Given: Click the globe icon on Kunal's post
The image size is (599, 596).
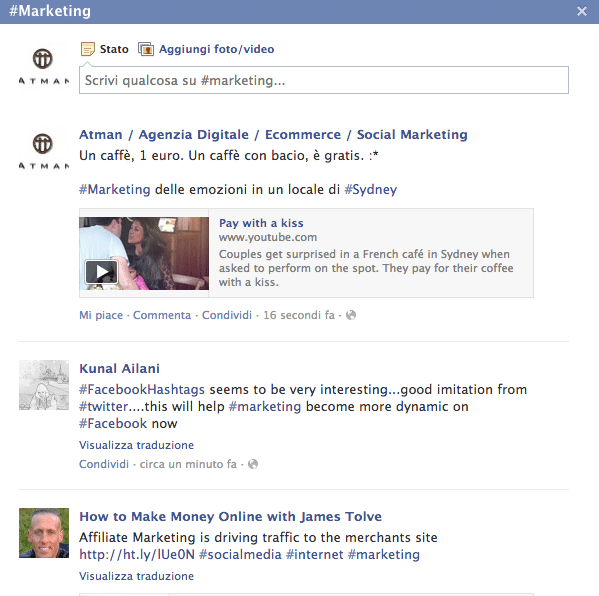Looking at the screenshot, I should (x=253, y=464).
